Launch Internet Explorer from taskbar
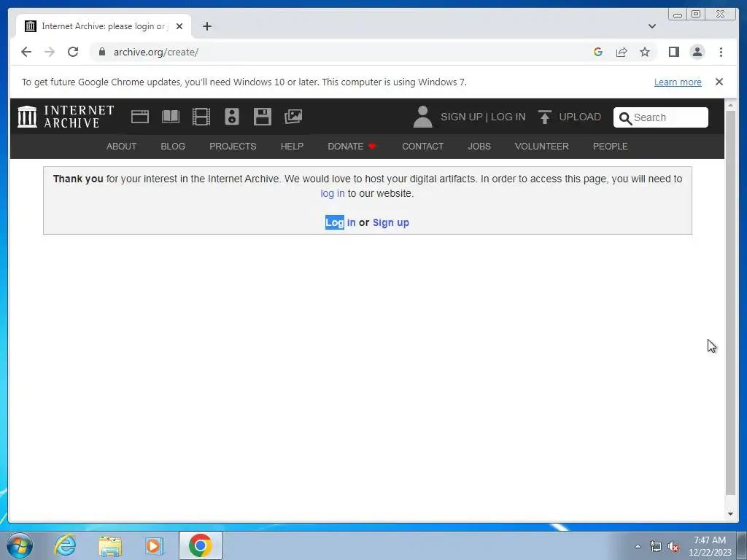This screenshot has width=747, height=560. (65, 545)
